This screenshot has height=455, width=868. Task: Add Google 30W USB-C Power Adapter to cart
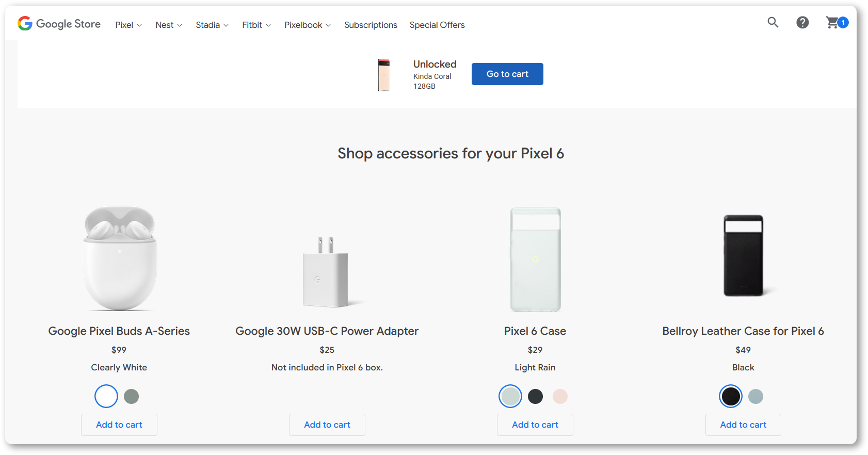pos(327,425)
